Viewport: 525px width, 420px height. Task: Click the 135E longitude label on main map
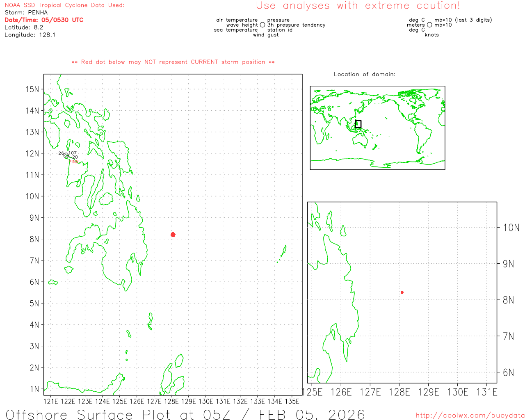coord(292,401)
